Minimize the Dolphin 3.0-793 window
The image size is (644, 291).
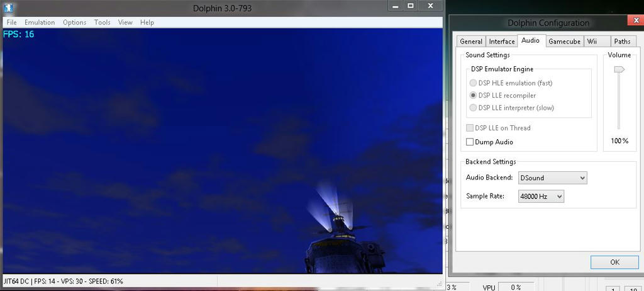point(395,6)
